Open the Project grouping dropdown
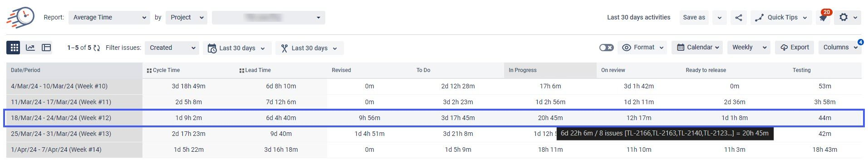Viewport: 868px width, 164px height. click(186, 18)
